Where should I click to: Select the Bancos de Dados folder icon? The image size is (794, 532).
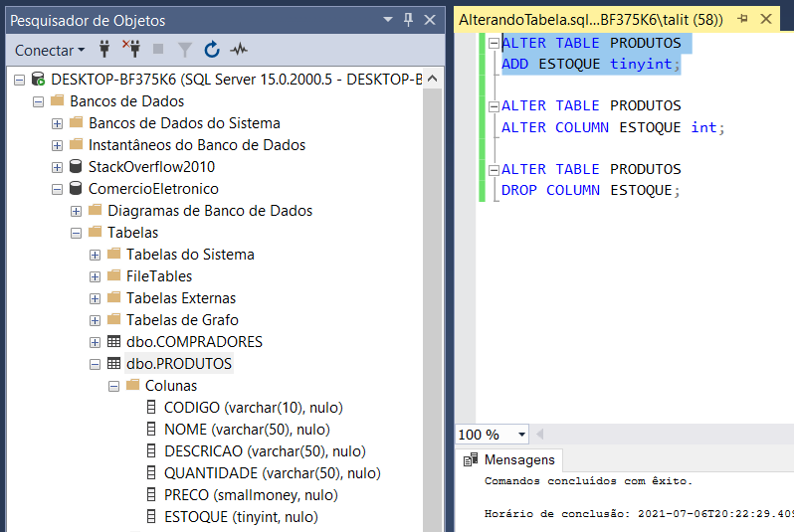click(x=58, y=100)
